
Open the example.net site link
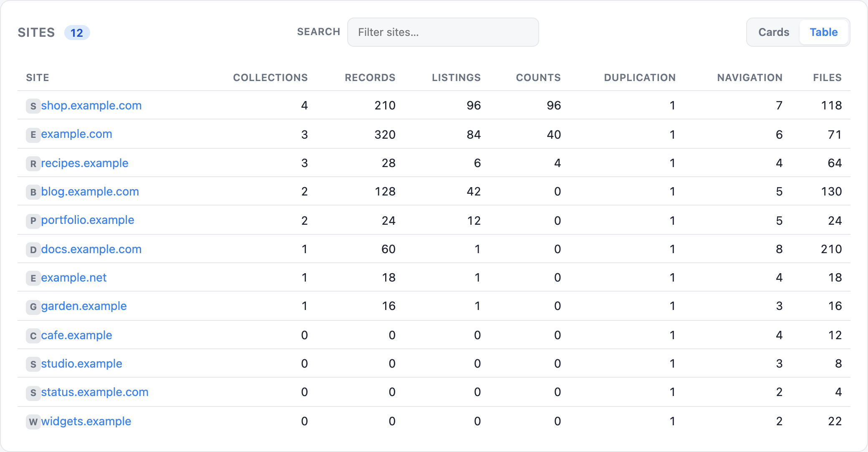click(x=74, y=277)
